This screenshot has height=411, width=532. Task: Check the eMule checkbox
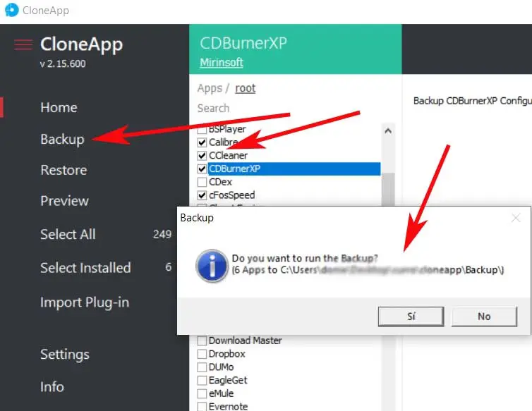(202, 393)
